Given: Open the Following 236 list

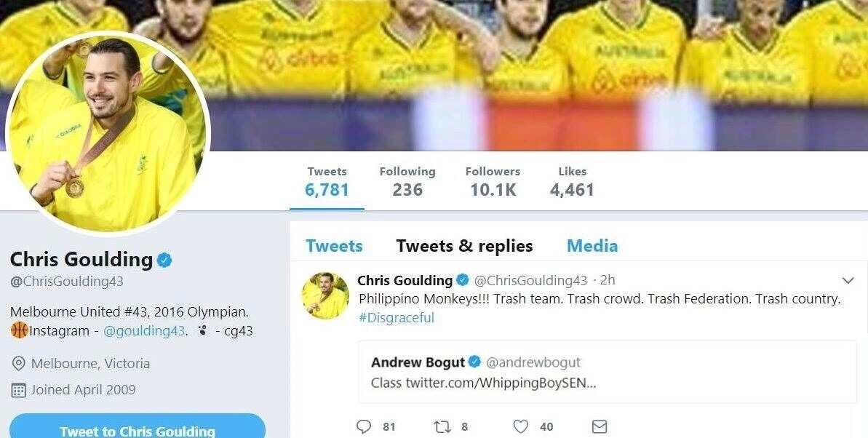Looking at the screenshot, I should 407,182.
